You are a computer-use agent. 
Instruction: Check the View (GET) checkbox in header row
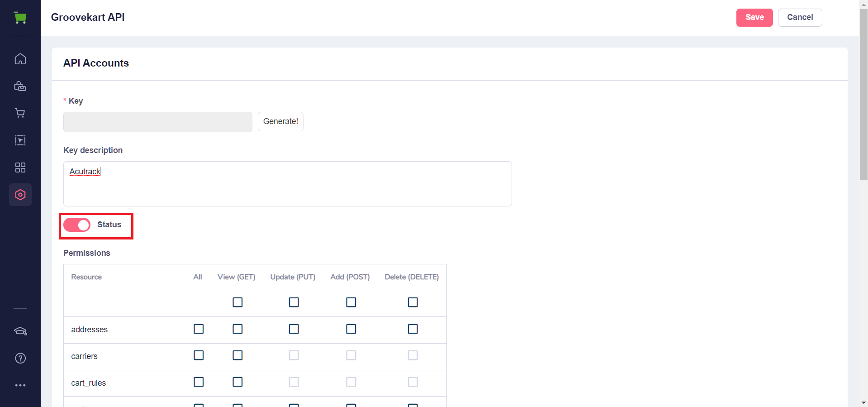point(237,302)
